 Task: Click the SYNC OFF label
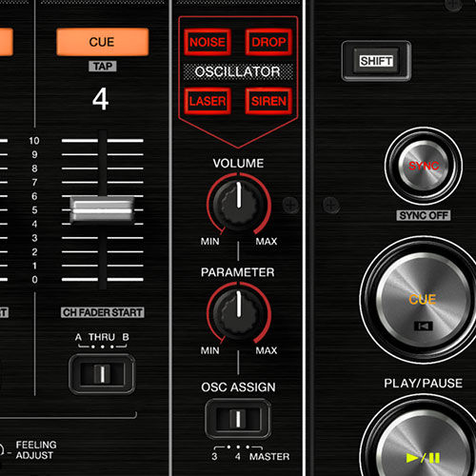pos(424,215)
